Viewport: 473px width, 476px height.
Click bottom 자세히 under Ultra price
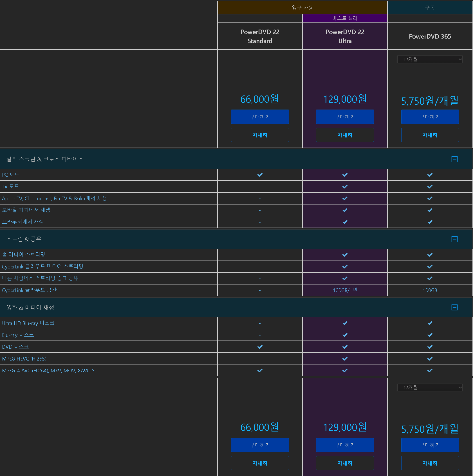pyautogui.click(x=345, y=463)
